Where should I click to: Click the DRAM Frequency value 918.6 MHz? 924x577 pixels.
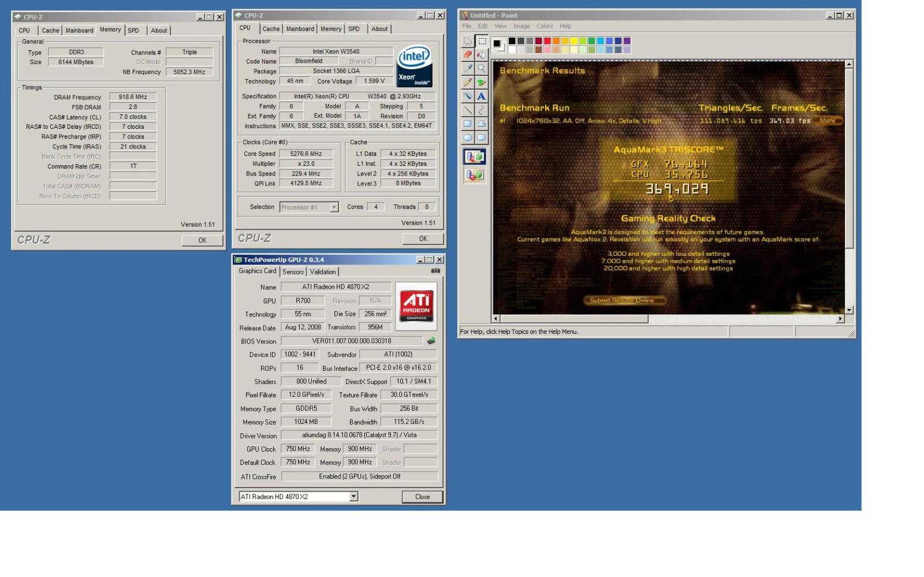point(133,97)
